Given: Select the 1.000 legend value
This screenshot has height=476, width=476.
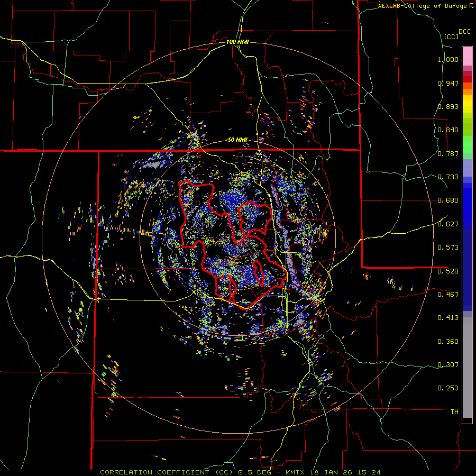Looking at the screenshot, I should tap(448, 59).
